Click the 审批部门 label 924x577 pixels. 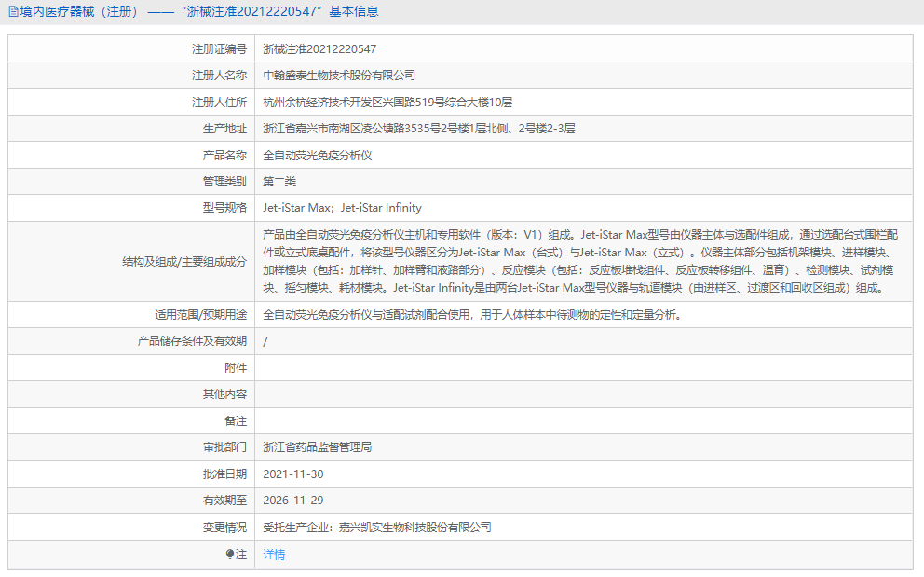click(x=224, y=447)
